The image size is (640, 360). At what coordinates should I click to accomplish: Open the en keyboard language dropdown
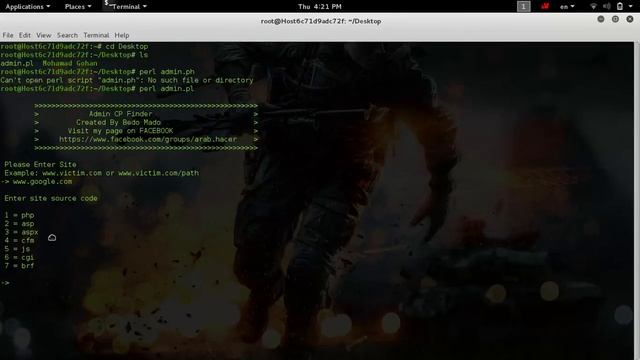tap(567, 7)
